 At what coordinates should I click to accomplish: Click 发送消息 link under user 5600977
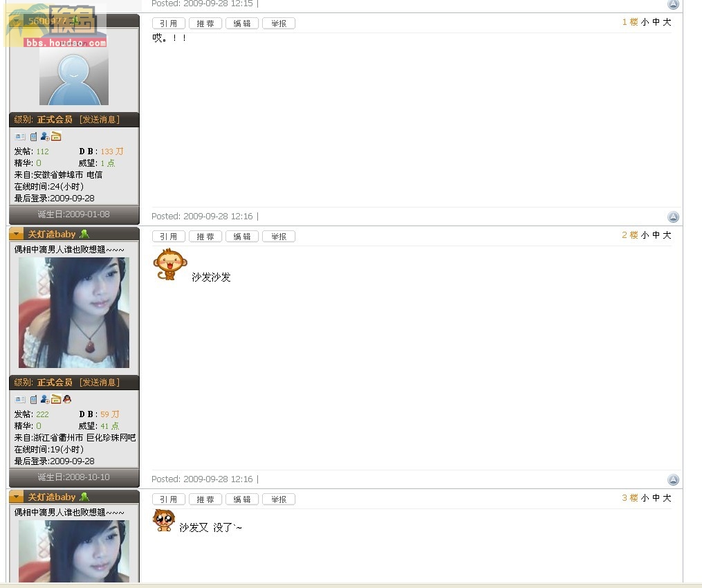click(100, 120)
